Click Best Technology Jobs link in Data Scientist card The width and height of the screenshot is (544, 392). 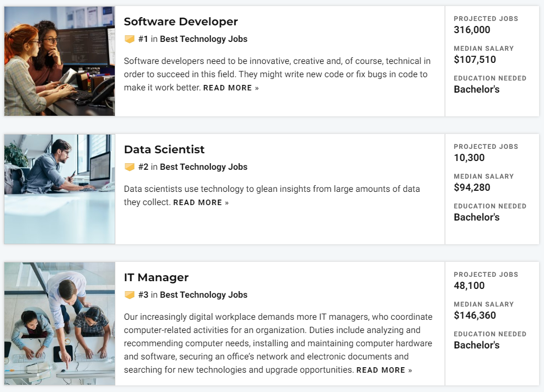pos(204,167)
